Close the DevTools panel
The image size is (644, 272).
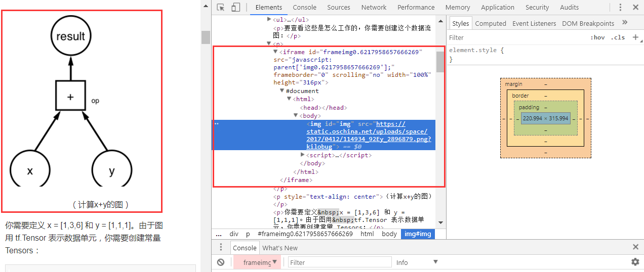(635, 7)
